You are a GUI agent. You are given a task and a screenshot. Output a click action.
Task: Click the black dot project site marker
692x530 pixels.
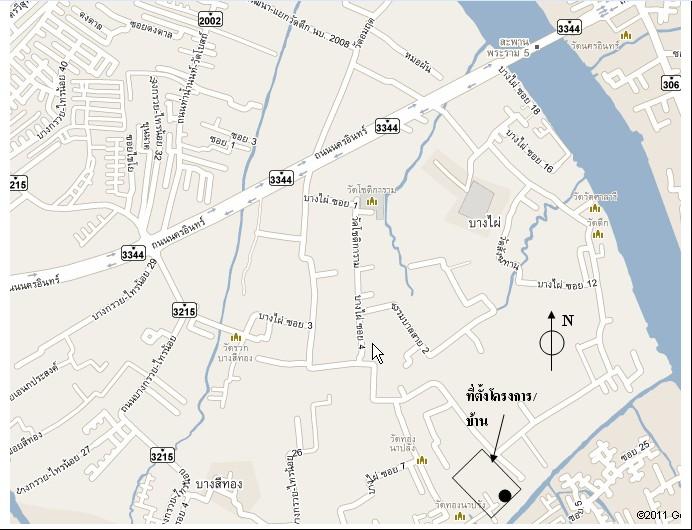coord(505,496)
